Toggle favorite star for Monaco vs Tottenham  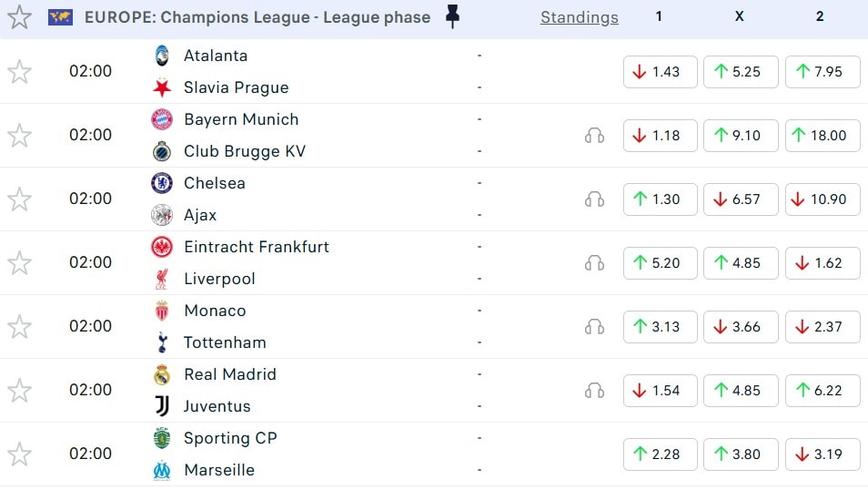19,327
